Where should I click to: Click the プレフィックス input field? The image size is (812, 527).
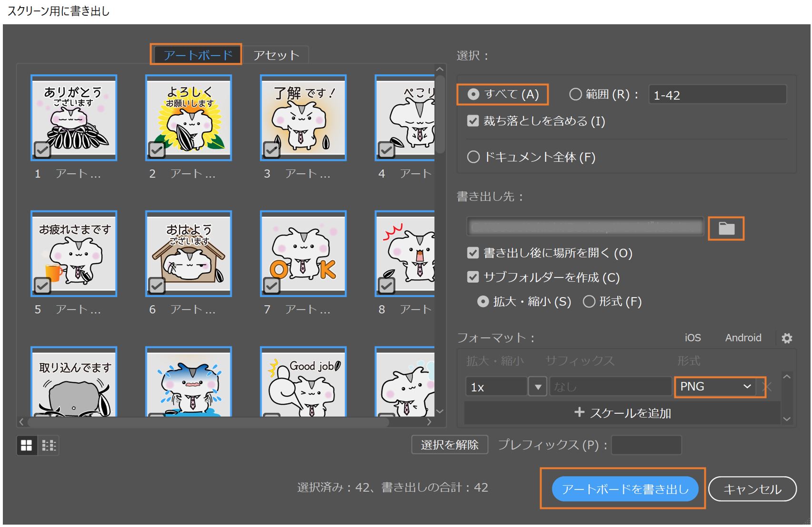pyautogui.click(x=646, y=445)
